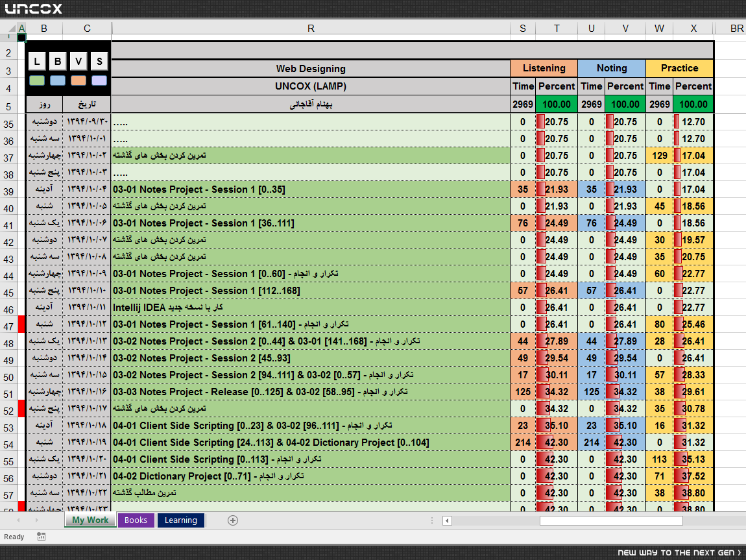Click the Practice header cell

[679, 68]
